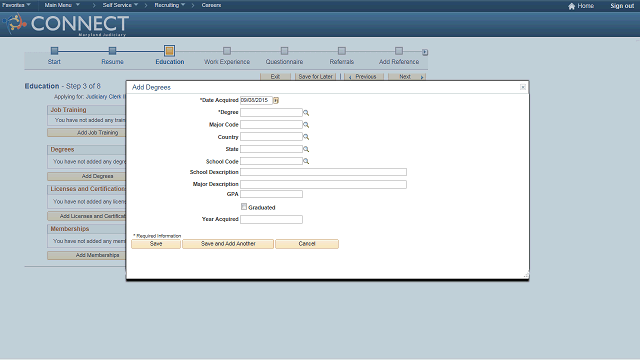Click Add Degrees button

pos(87,176)
